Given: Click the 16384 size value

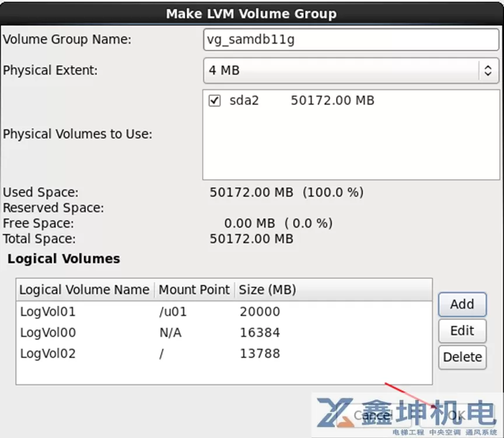Looking at the screenshot, I should click(260, 332).
